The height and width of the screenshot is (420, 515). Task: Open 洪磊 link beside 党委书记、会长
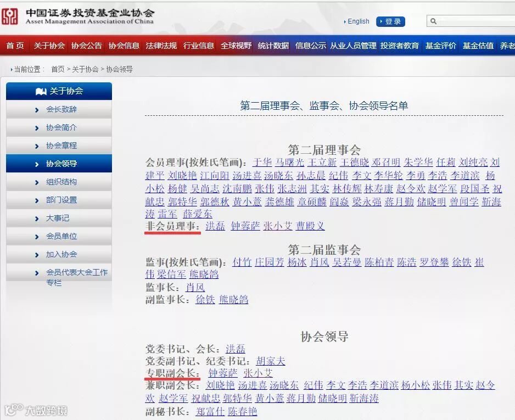pyautogui.click(x=236, y=349)
